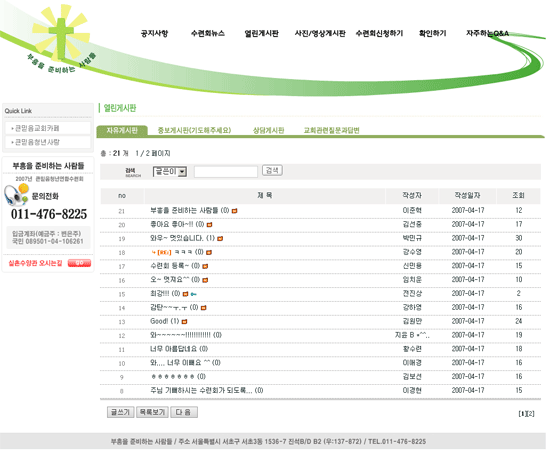Click the 다음 next button
The height and width of the screenshot is (450, 550).
coord(184,412)
